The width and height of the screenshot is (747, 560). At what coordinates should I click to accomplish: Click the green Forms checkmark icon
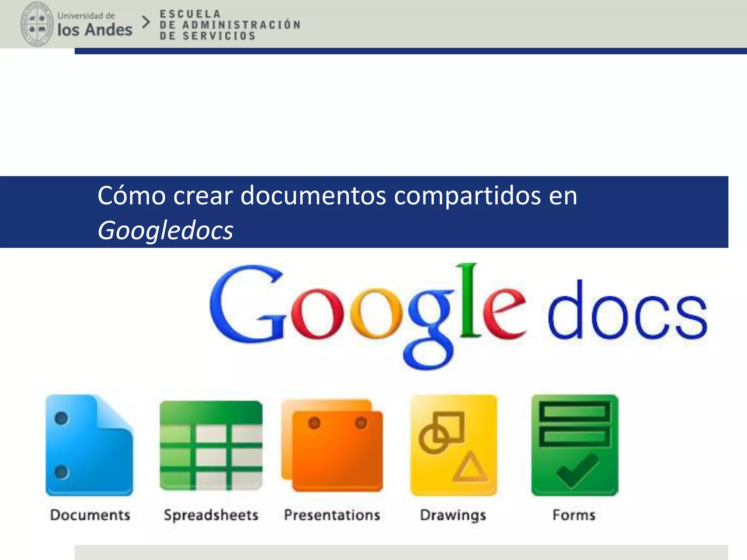[575, 445]
